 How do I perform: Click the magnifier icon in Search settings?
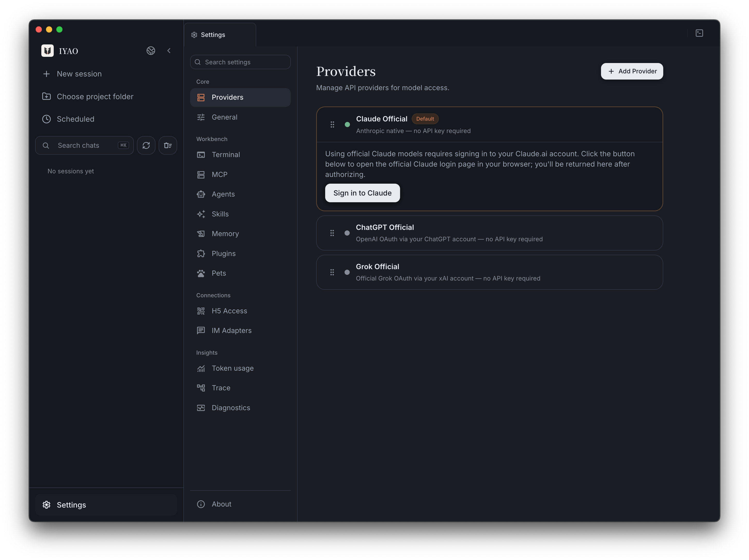click(198, 62)
